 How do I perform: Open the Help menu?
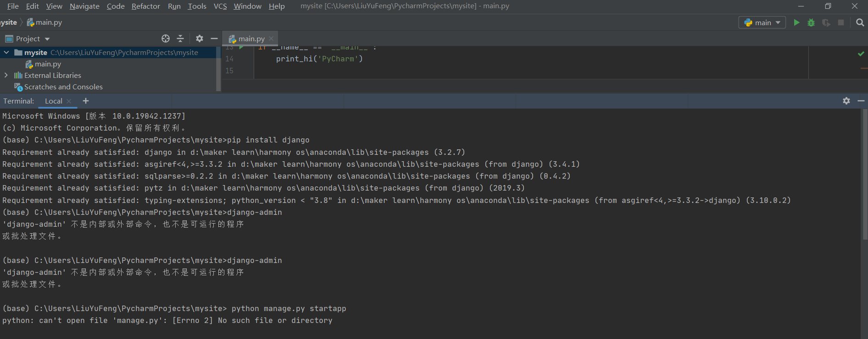(277, 6)
